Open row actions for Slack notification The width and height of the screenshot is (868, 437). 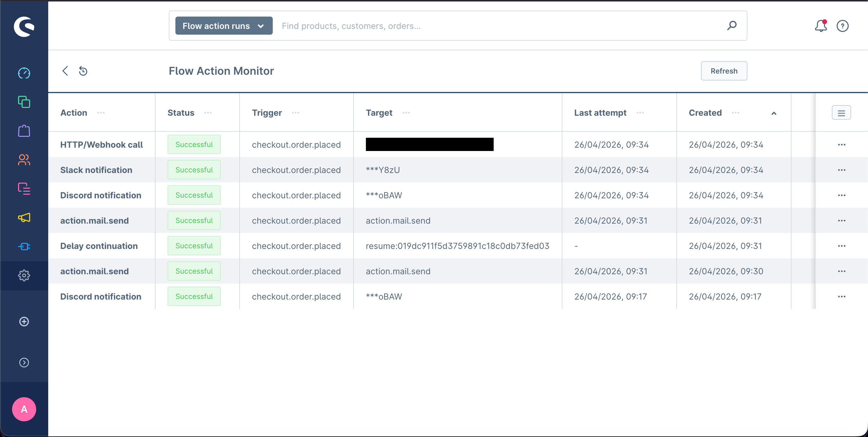tap(841, 170)
